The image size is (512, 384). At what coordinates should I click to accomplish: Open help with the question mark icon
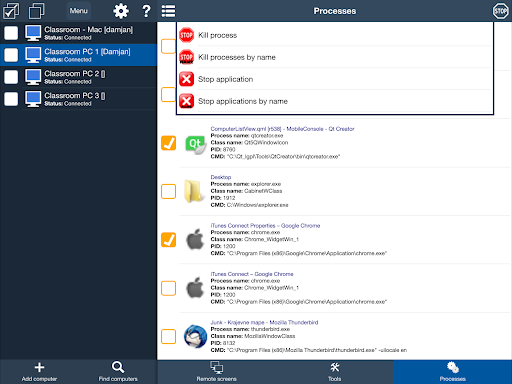pyautogui.click(x=146, y=11)
